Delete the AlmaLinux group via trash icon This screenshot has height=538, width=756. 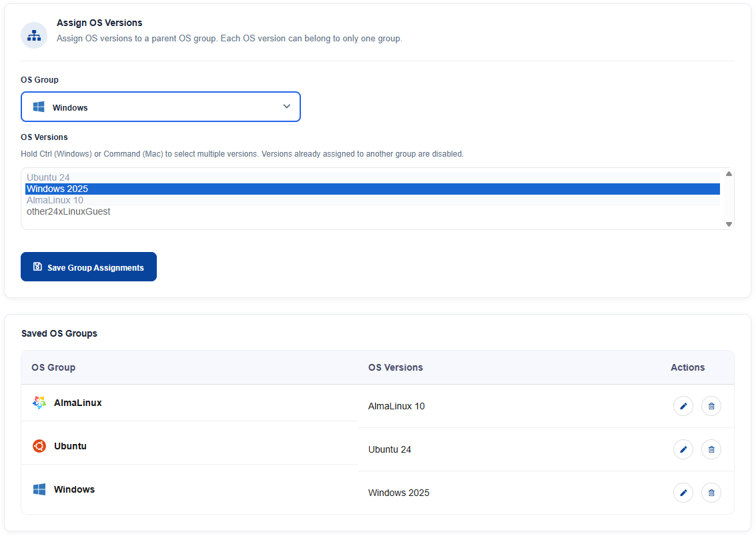point(711,406)
